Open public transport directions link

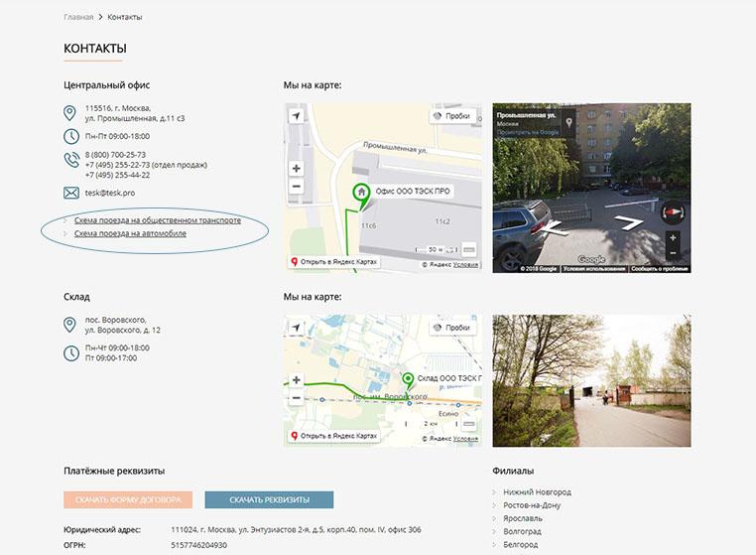click(157, 220)
